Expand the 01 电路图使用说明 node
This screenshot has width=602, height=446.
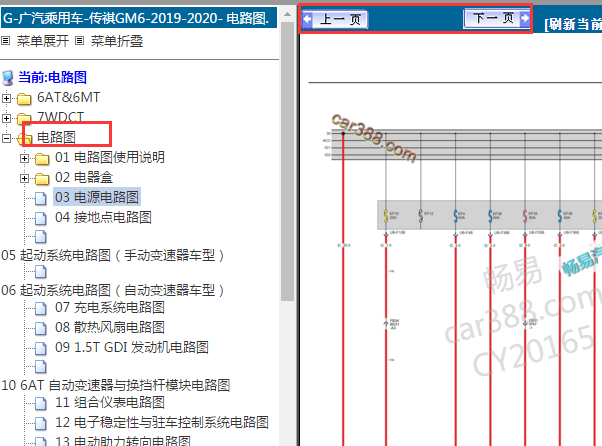coord(25,158)
